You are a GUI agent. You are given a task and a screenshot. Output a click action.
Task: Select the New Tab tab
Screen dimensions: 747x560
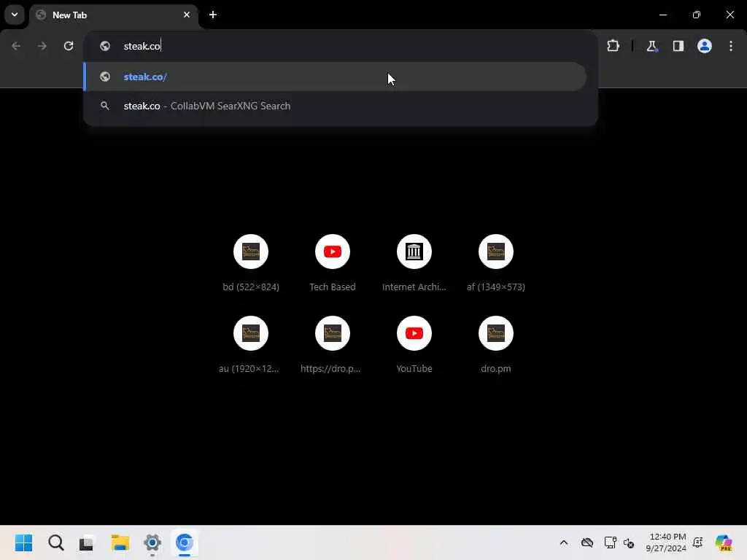point(114,15)
